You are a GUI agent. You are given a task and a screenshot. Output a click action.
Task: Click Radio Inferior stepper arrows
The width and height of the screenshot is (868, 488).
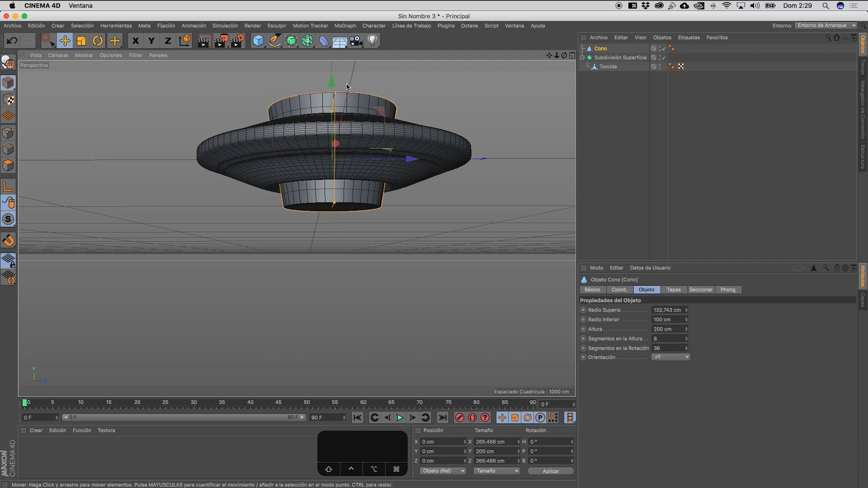(686, 319)
